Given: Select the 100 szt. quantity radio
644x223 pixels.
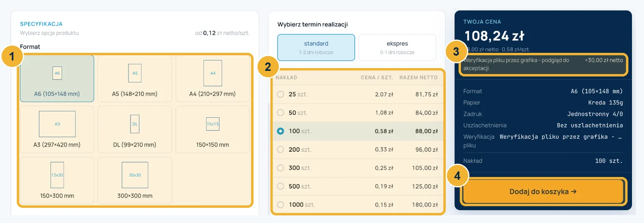Looking at the screenshot, I should click(281, 131).
